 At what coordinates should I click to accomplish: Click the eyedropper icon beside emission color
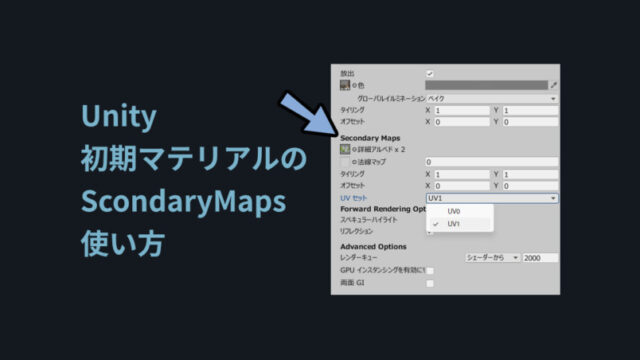(x=553, y=85)
